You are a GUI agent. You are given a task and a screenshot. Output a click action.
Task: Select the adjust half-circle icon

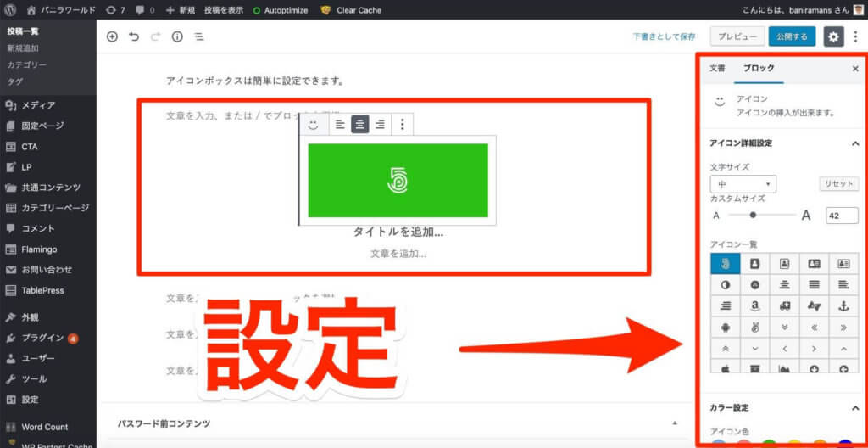pos(726,285)
